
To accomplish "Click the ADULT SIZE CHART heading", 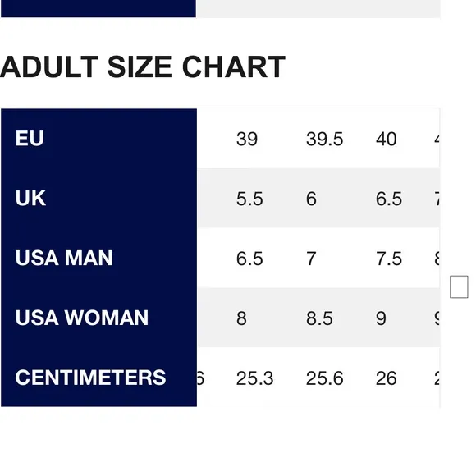I will (143, 67).
